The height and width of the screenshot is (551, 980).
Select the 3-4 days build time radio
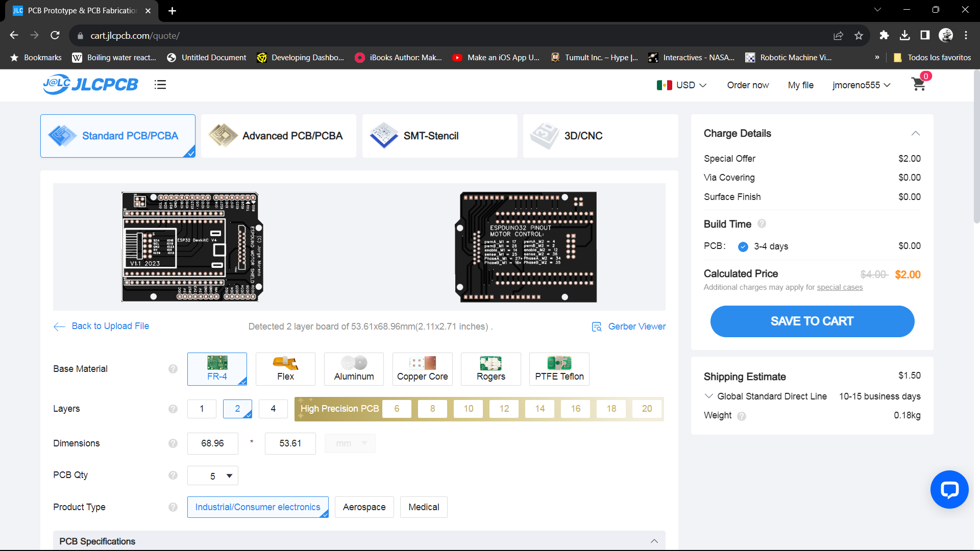tap(743, 247)
